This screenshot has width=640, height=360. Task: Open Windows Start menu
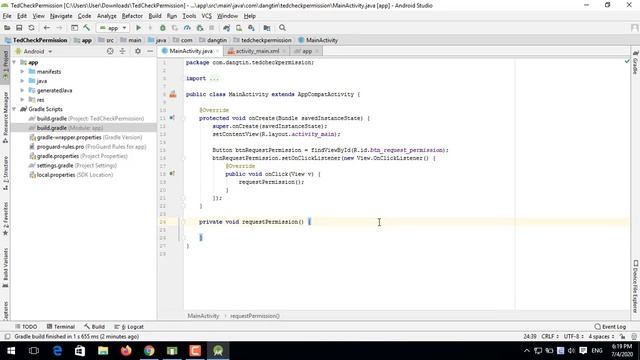[x=11, y=351]
